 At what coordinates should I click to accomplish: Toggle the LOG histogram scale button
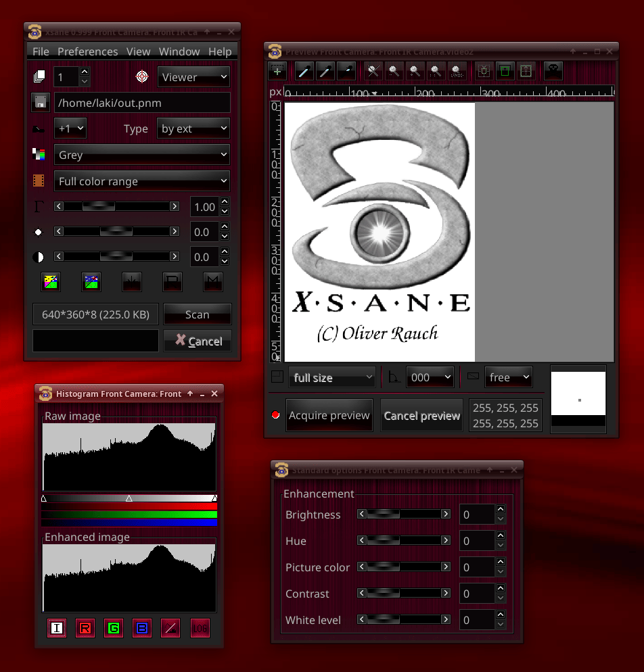tap(200, 628)
